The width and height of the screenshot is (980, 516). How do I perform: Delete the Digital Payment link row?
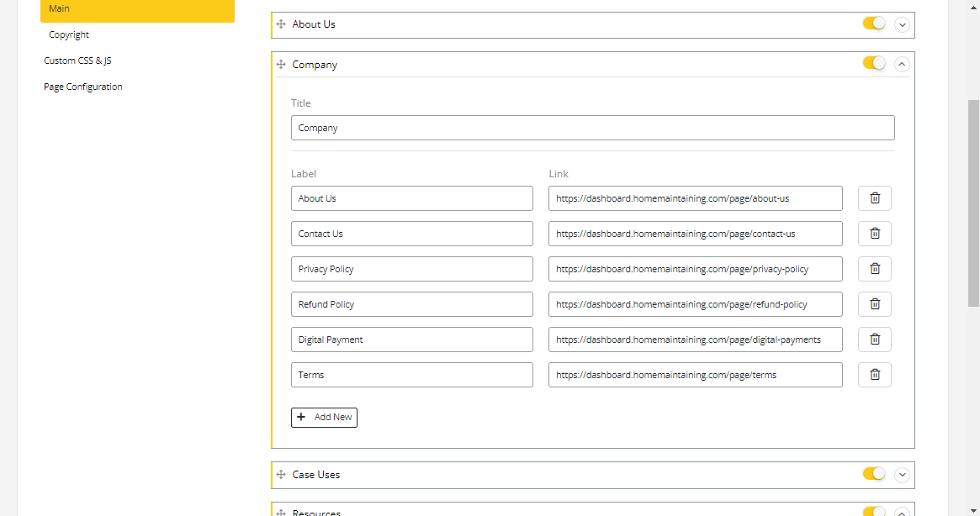coord(874,340)
